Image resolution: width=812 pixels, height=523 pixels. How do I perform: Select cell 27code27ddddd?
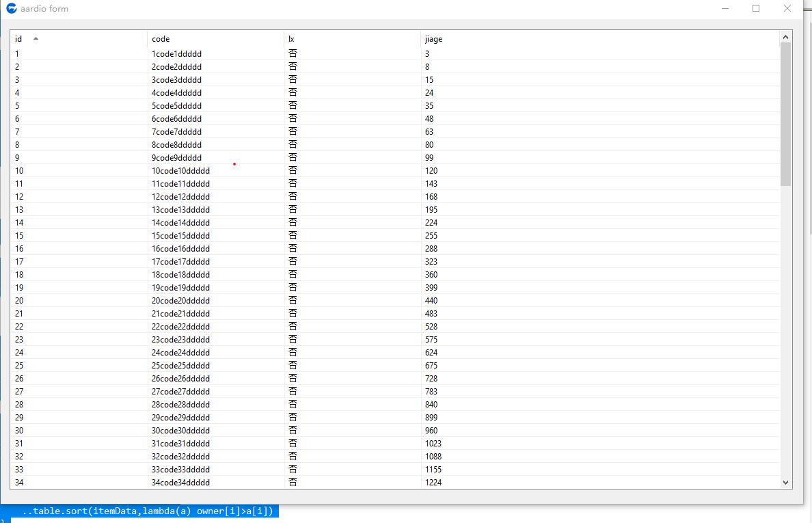(x=180, y=392)
